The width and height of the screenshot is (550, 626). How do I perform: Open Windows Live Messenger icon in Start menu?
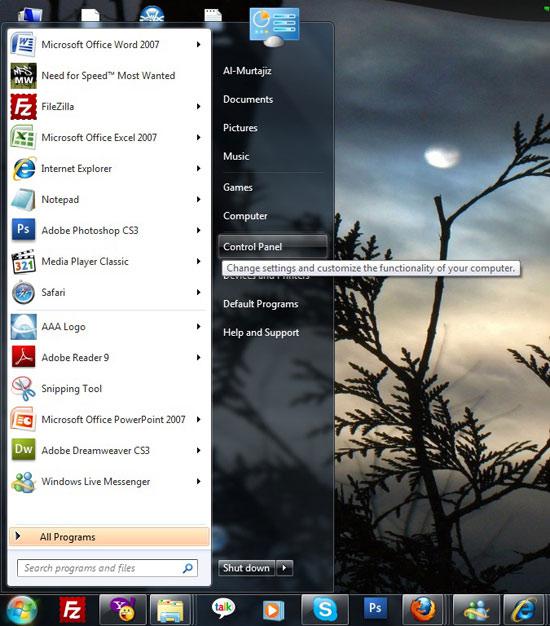click(x=23, y=481)
